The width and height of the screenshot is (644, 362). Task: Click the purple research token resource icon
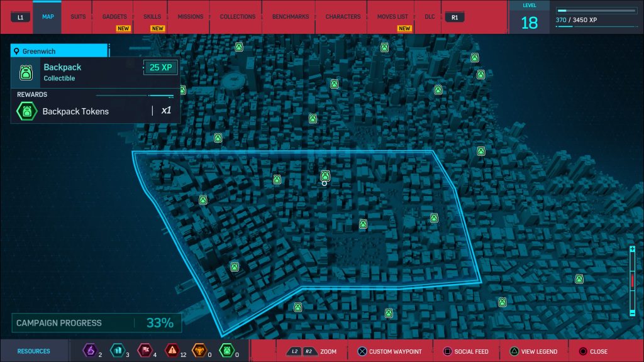pyautogui.click(x=90, y=350)
